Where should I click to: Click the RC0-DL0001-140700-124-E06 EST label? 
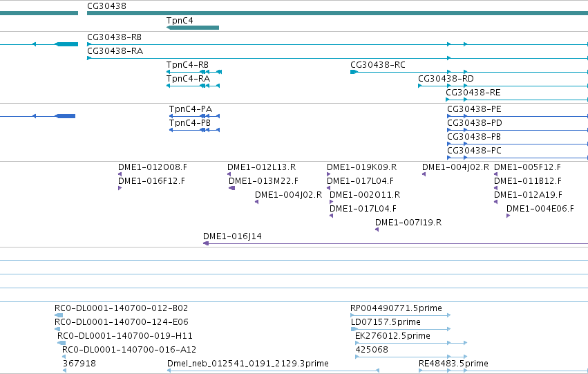(x=122, y=322)
